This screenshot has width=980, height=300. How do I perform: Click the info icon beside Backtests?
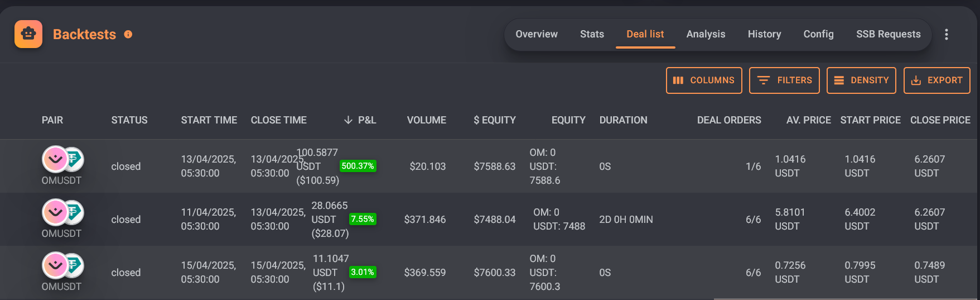[x=128, y=35]
